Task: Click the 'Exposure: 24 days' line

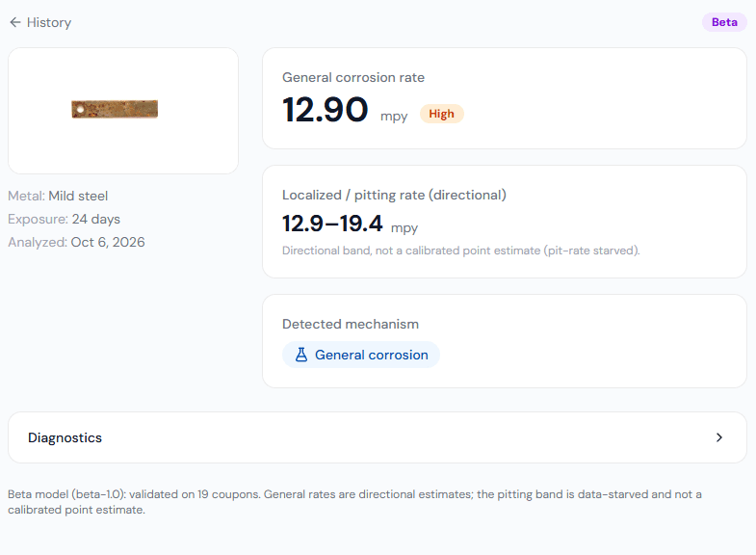Action: [x=65, y=219]
